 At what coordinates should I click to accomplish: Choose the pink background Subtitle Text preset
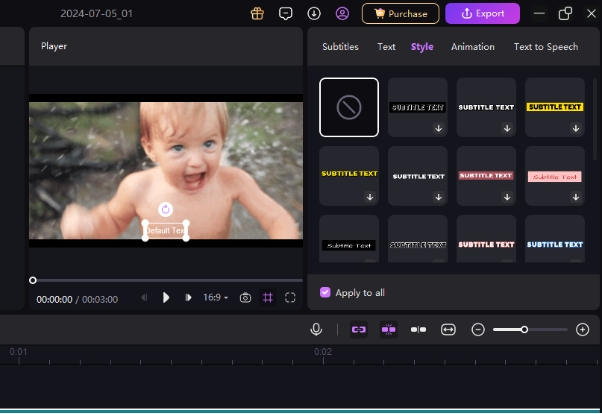(554, 176)
